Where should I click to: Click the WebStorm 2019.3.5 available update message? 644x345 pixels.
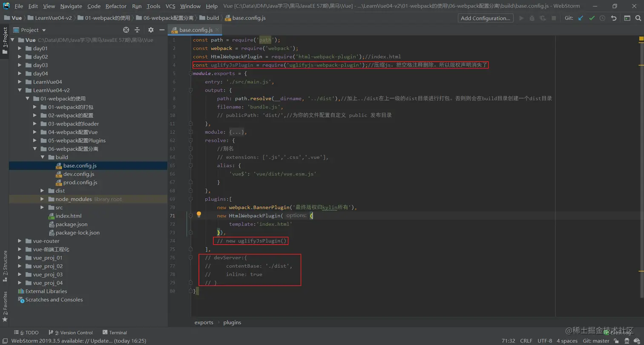pos(78,341)
